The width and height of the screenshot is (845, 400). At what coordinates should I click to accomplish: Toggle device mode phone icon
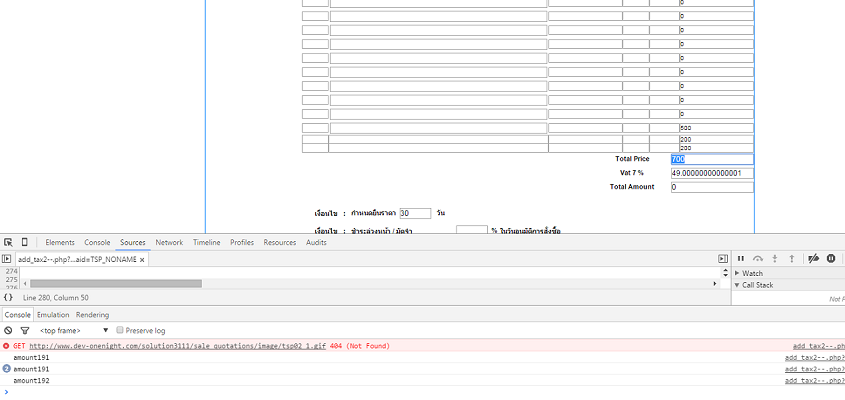[x=24, y=243]
